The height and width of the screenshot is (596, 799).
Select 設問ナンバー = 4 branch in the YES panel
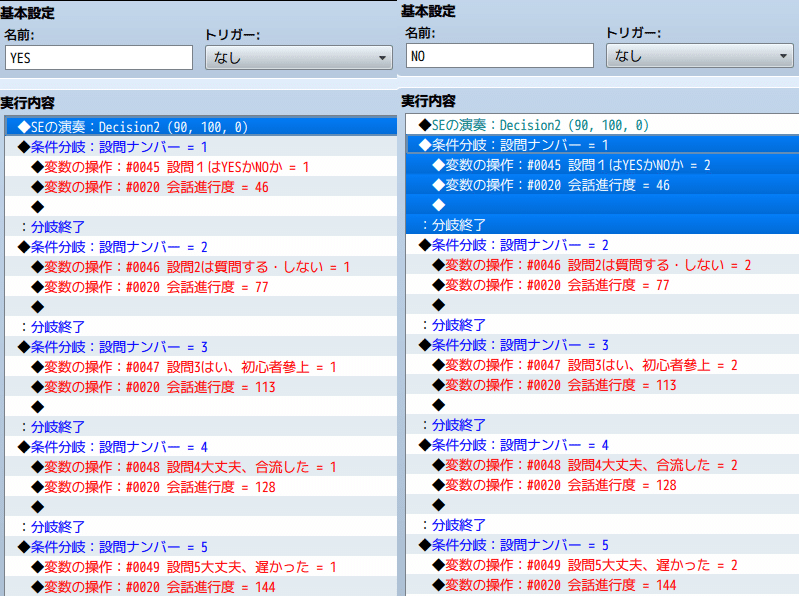pyautogui.click(x=201, y=447)
